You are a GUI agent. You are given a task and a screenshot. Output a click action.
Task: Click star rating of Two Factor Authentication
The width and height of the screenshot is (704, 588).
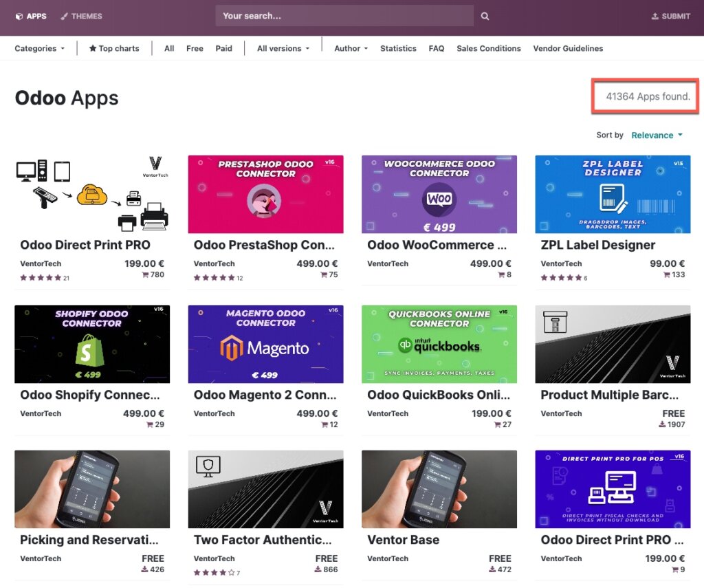(214, 572)
